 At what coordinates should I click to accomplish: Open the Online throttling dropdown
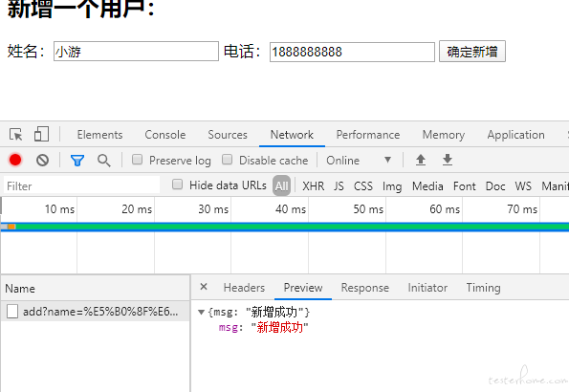point(359,160)
